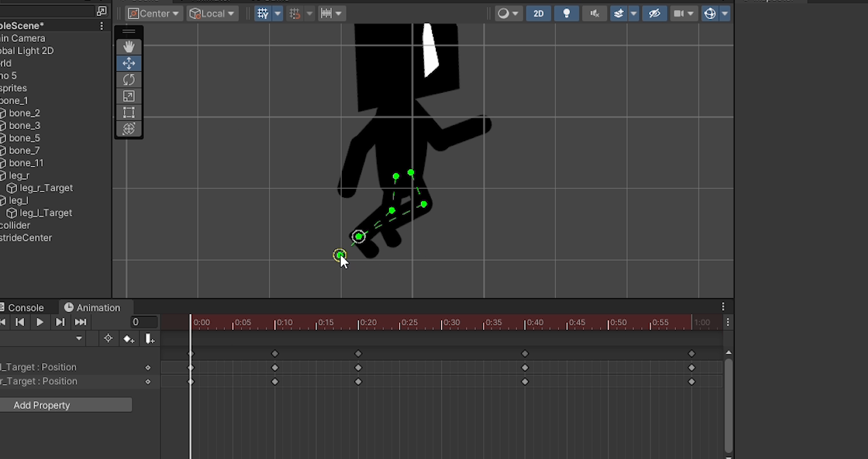Select summary keyframe at 0:10
Screen dimensions: 868x459
click(275, 353)
